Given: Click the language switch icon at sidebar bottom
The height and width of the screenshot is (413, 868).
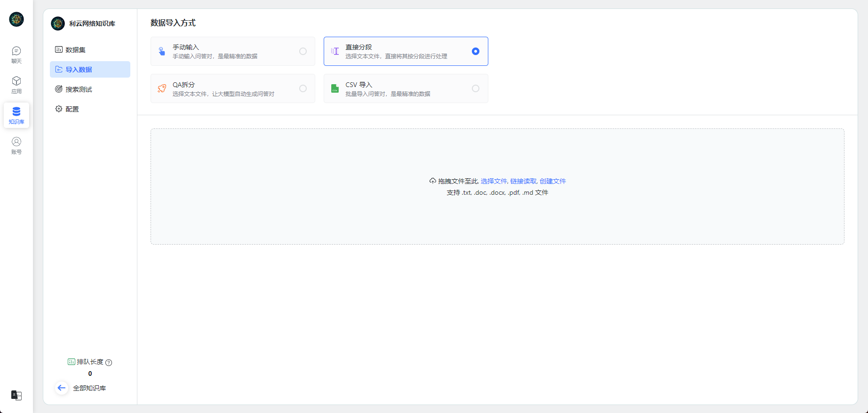Looking at the screenshot, I should tap(16, 395).
